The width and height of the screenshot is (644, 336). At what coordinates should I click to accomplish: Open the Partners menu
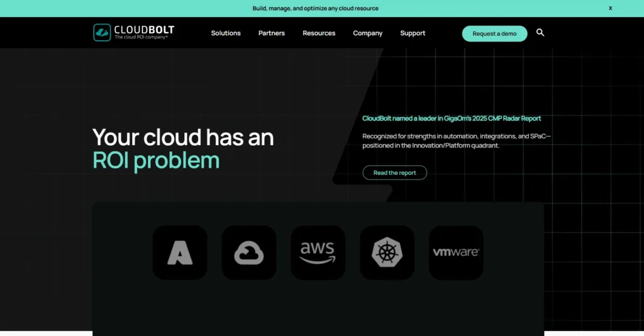pos(272,33)
